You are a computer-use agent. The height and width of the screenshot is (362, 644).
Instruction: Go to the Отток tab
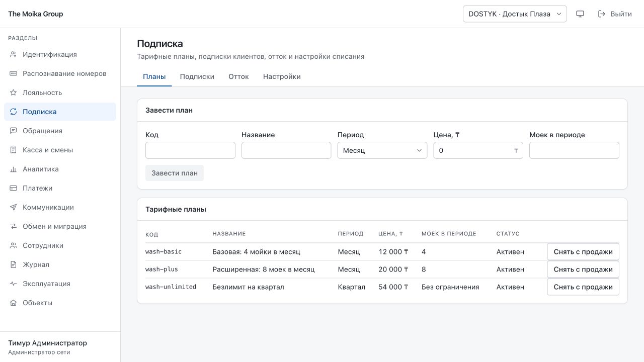tap(238, 76)
